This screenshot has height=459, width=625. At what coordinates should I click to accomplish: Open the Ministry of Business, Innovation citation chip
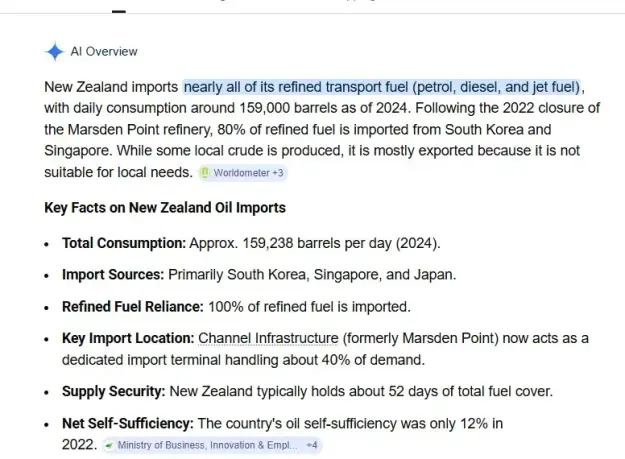pos(212,445)
